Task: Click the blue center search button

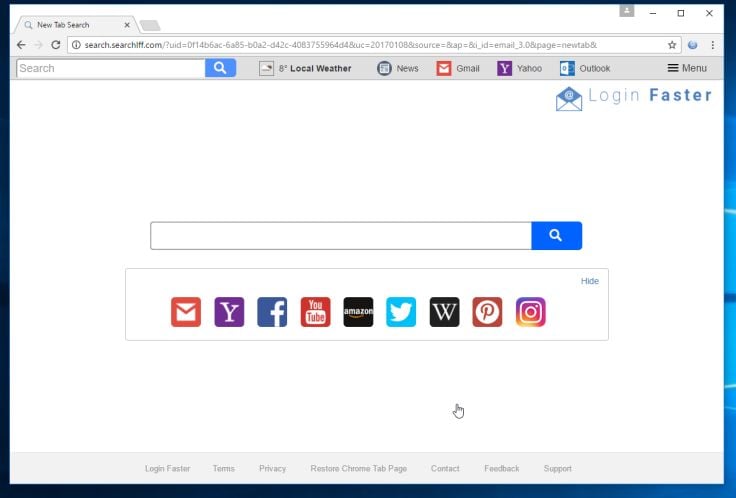Action: pos(556,236)
